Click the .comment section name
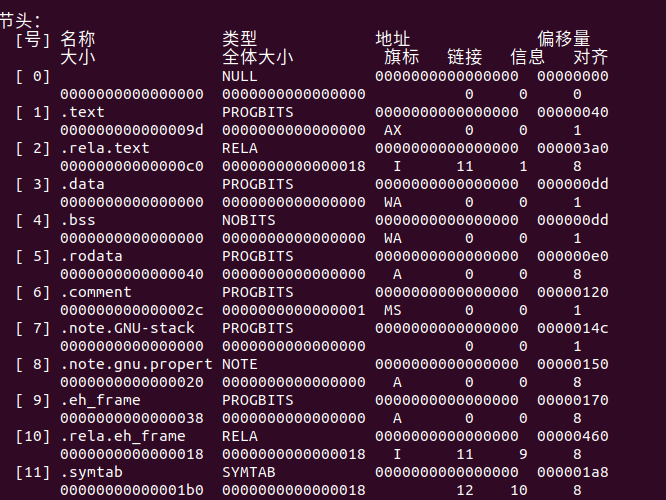The image size is (666, 500). (96, 292)
